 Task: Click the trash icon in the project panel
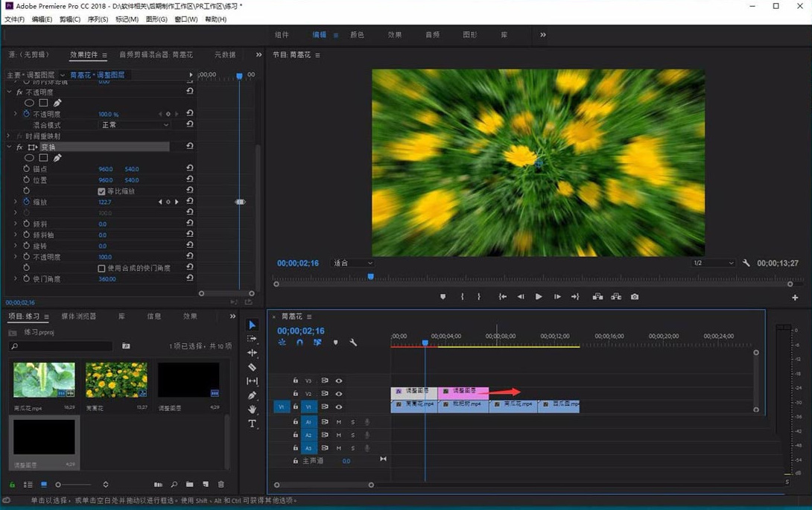(x=221, y=485)
